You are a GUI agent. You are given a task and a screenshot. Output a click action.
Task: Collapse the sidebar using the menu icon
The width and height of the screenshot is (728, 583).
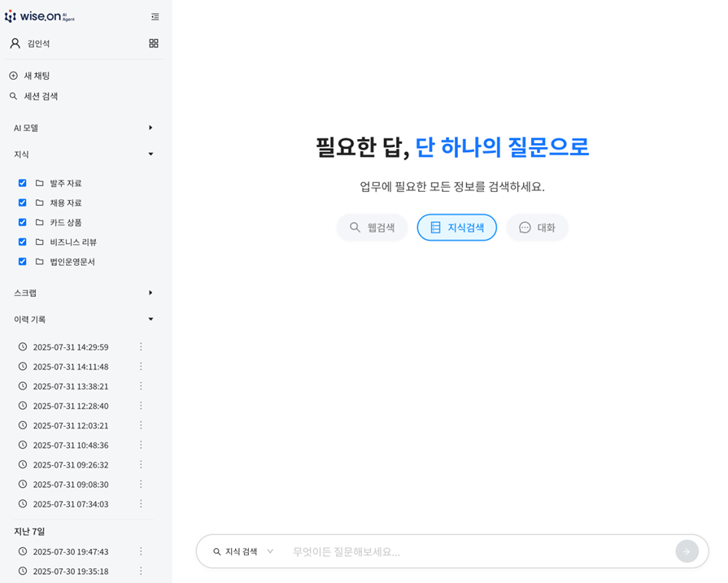point(155,16)
